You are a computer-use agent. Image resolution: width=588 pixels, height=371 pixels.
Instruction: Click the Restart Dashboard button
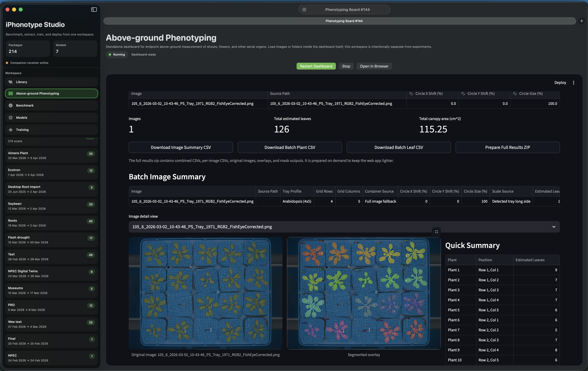pyautogui.click(x=316, y=66)
